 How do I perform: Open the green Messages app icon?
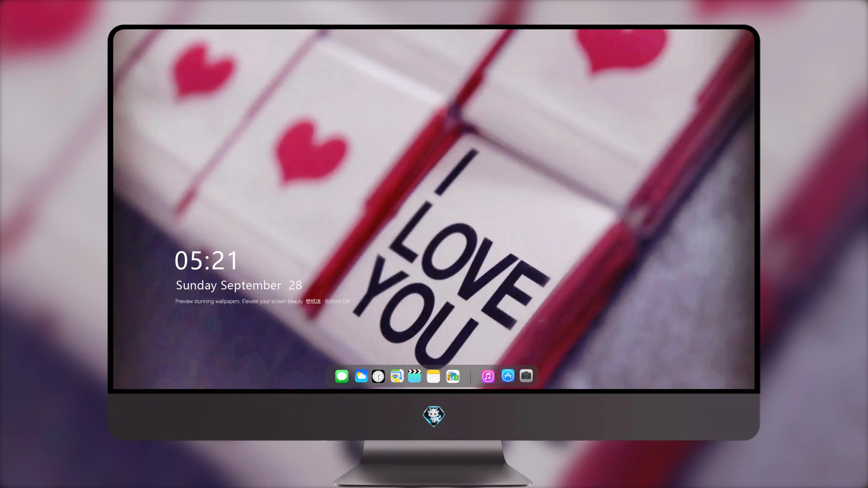pos(342,376)
